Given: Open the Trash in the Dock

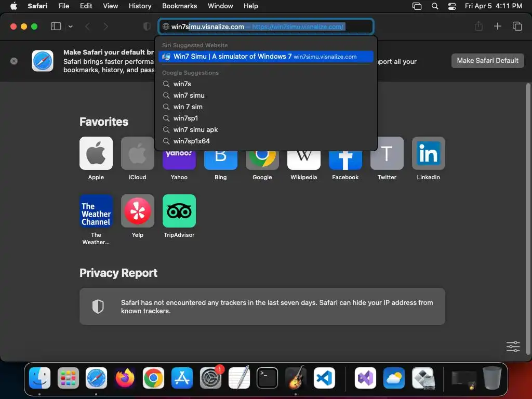Looking at the screenshot, I should coord(493,378).
